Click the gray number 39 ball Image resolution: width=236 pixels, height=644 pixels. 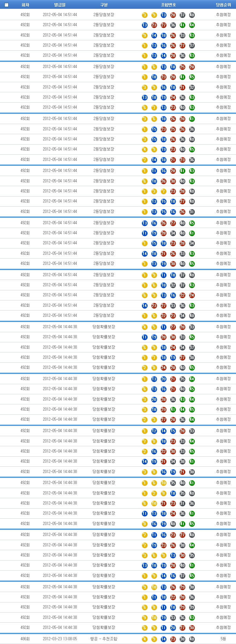pyautogui.click(x=192, y=607)
